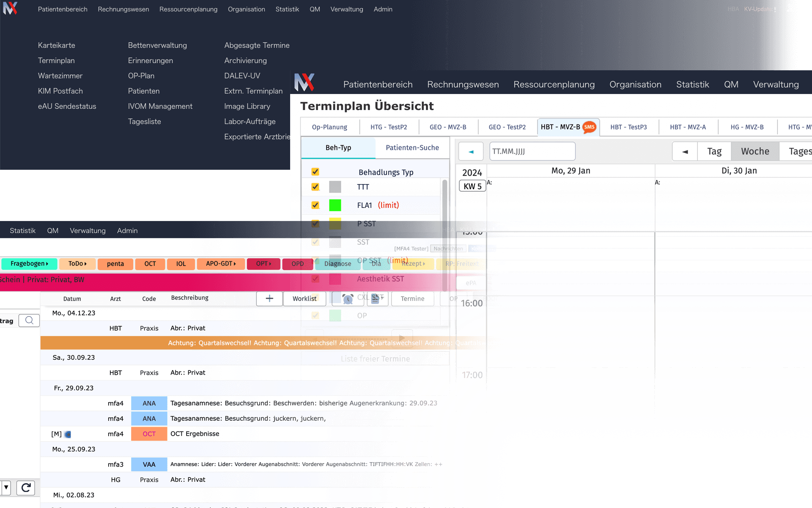This screenshot has width=812, height=508.
Task: Click the TT.MM.JJJJ date input field
Action: point(532,152)
